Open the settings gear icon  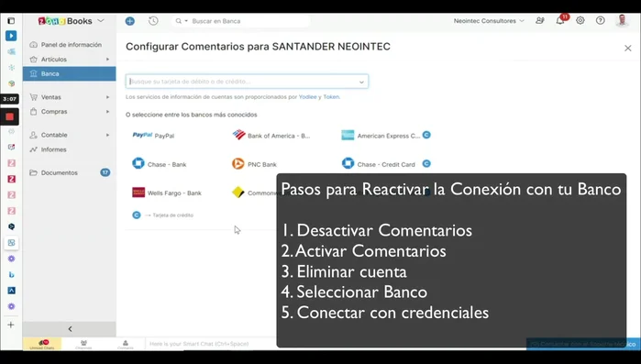(x=580, y=20)
